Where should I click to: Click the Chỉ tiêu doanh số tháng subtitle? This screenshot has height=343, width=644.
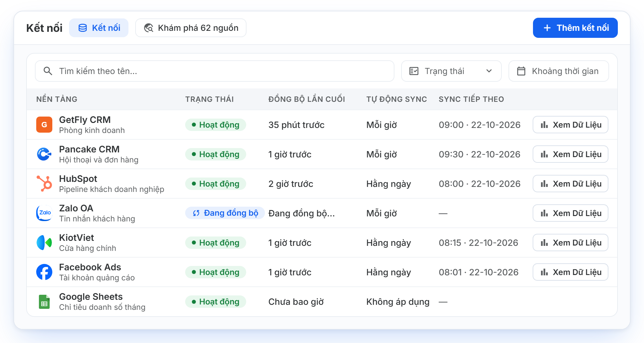coord(102,307)
